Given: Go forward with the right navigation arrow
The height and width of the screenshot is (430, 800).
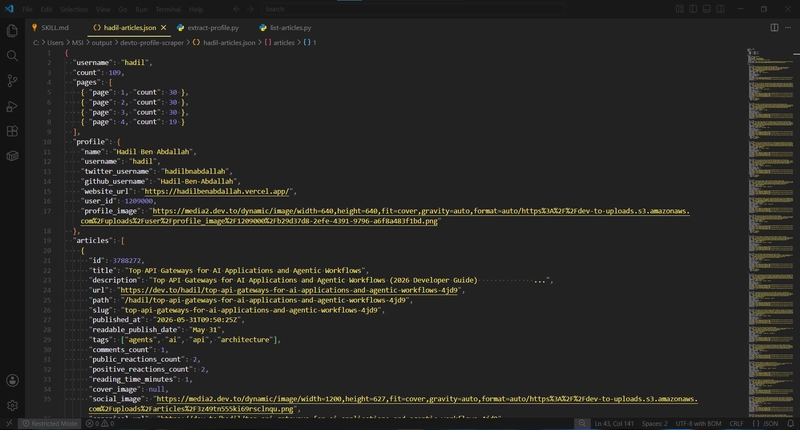Looking at the screenshot, I should coord(250,9).
